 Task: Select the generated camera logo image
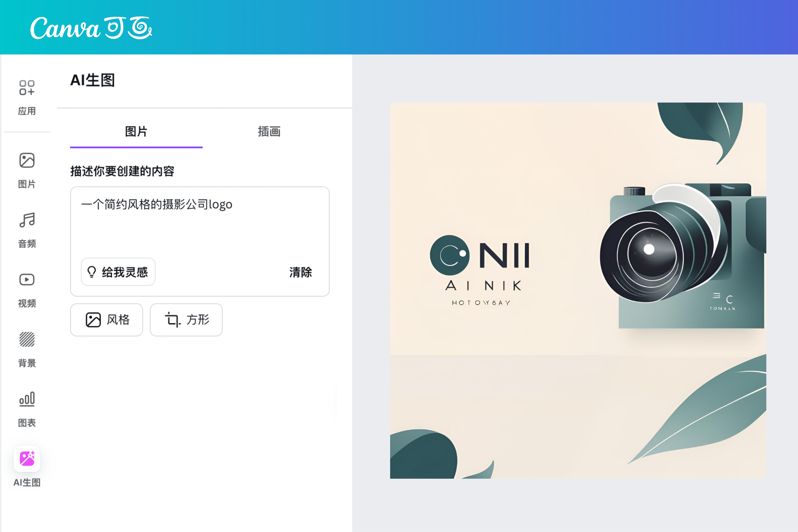578,290
